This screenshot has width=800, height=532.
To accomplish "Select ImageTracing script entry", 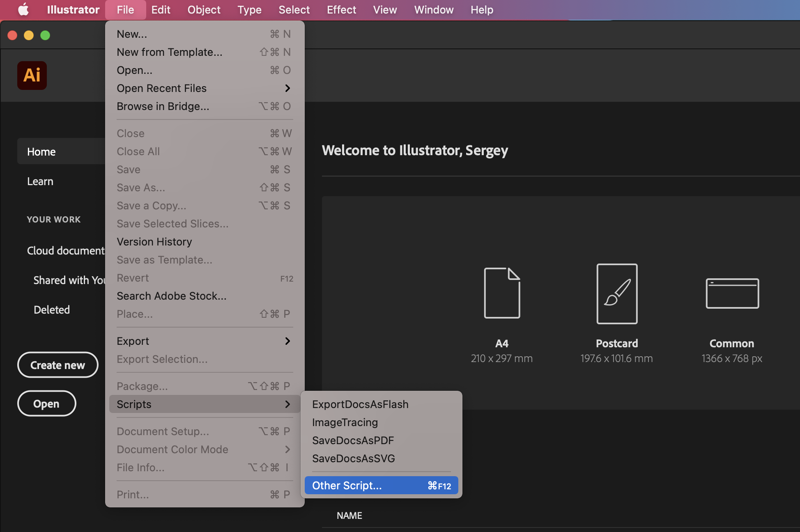I will [345, 422].
